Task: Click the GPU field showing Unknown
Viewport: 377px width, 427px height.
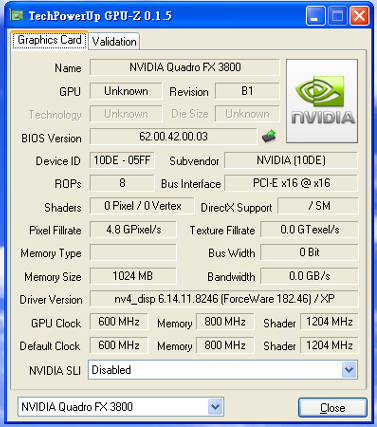Action: (126, 91)
